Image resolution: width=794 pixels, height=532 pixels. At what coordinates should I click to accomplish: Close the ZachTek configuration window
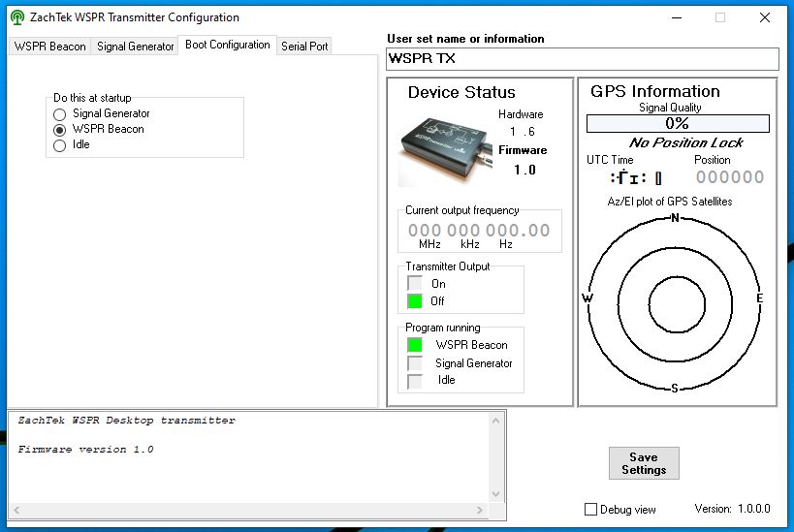point(765,17)
